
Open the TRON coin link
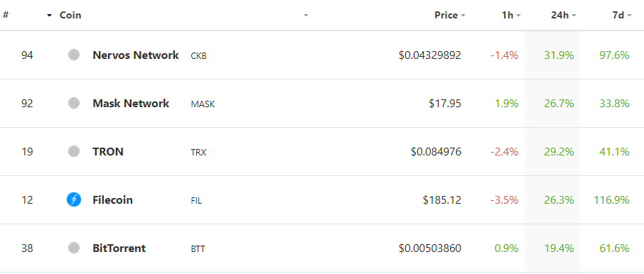[108, 151]
